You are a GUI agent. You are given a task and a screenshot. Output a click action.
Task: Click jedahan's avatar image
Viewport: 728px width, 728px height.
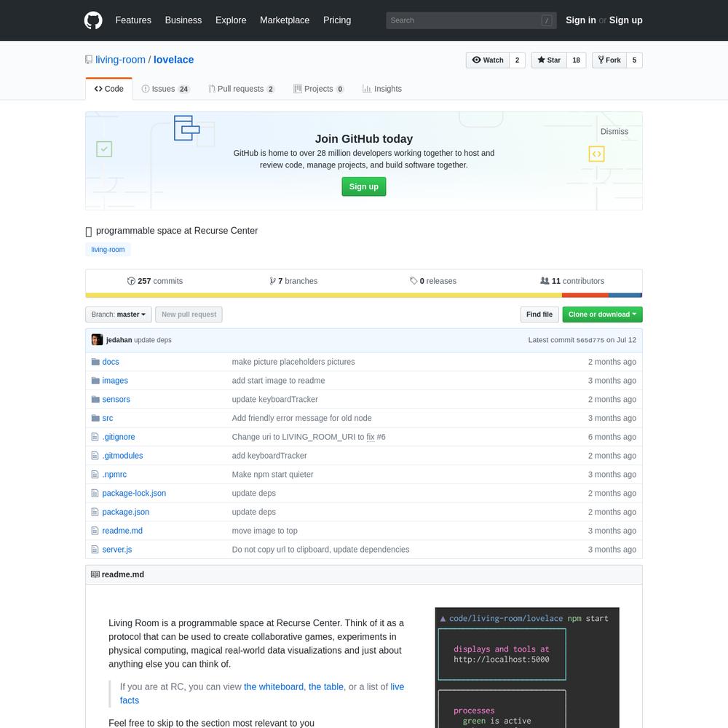click(x=97, y=340)
